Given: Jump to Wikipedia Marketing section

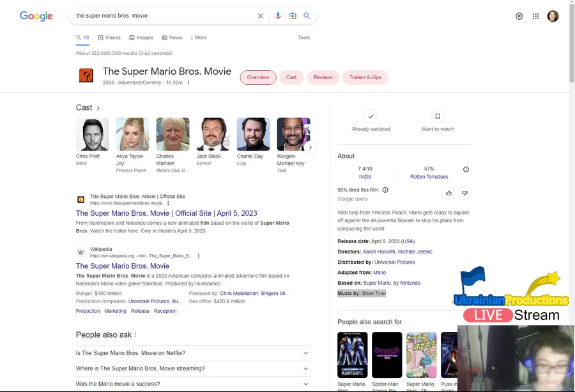Looking at the screenshot, I should click(115, 311).
